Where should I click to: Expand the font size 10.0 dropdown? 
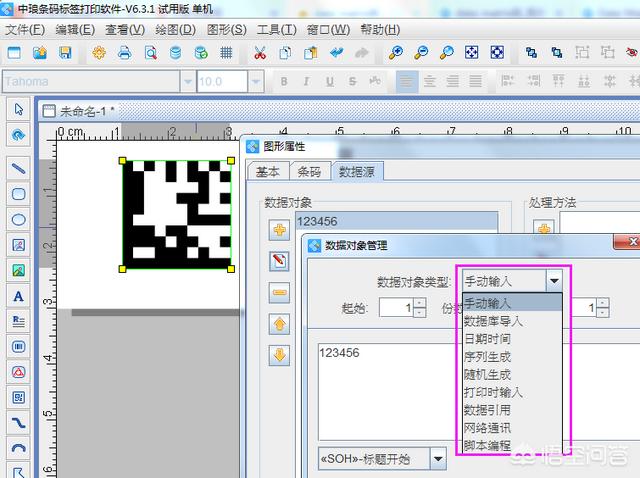pos(256,81)
